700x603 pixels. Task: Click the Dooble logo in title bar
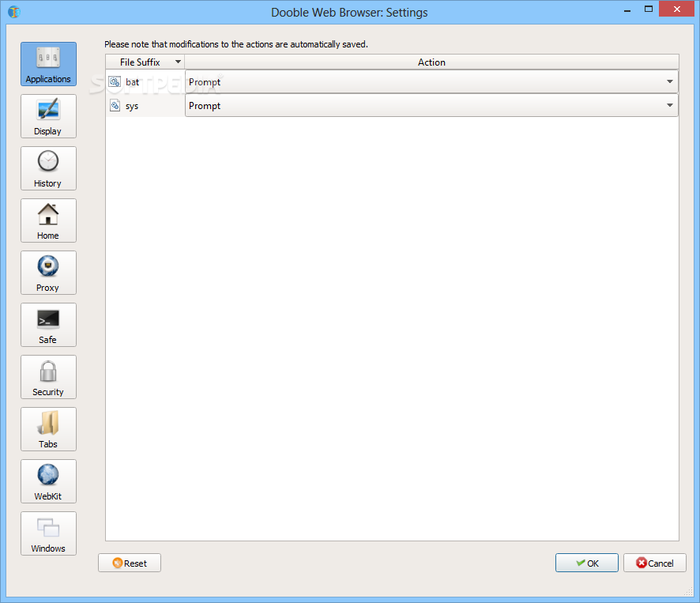[x=14, y=12]
